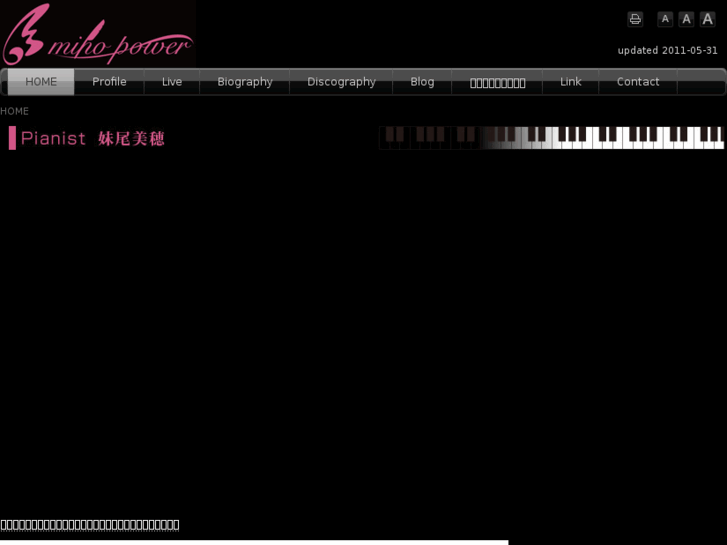Go to the Live page
727x545 pixels.
click(172, 82)
